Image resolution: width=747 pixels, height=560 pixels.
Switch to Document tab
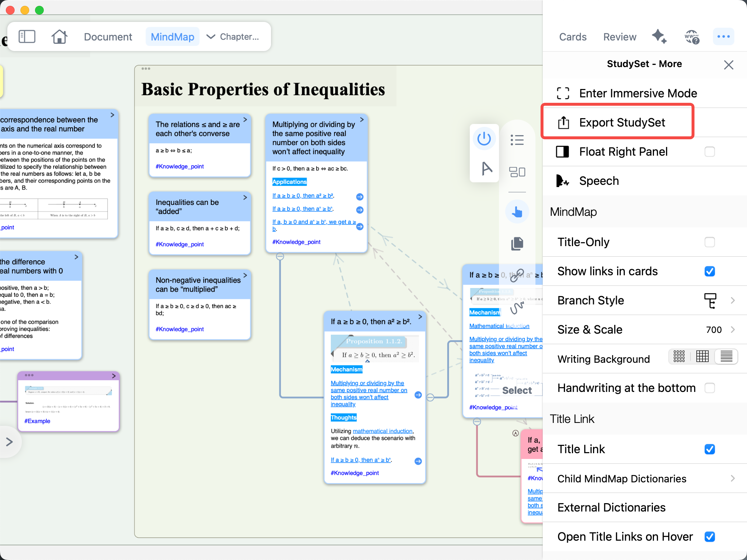(108, 37)
